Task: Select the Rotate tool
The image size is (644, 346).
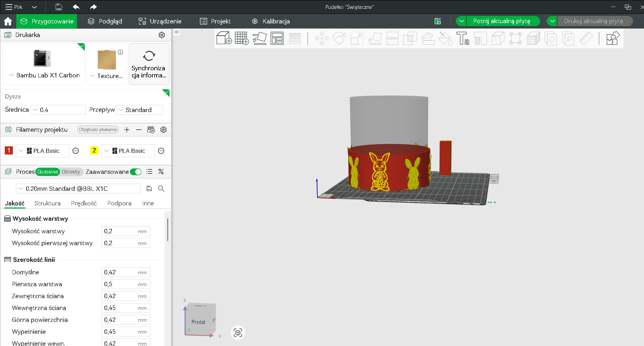Action: click(339, 38)
